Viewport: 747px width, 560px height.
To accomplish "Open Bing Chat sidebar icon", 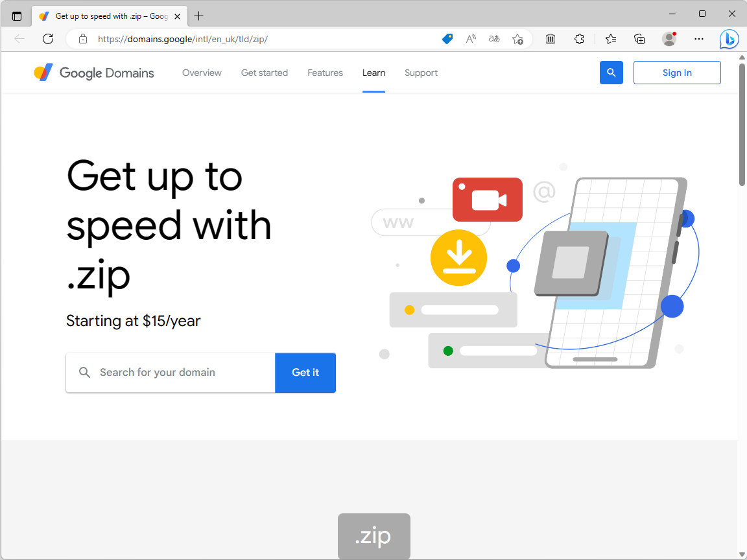I will pyautogui.click(x=729, y=39).
